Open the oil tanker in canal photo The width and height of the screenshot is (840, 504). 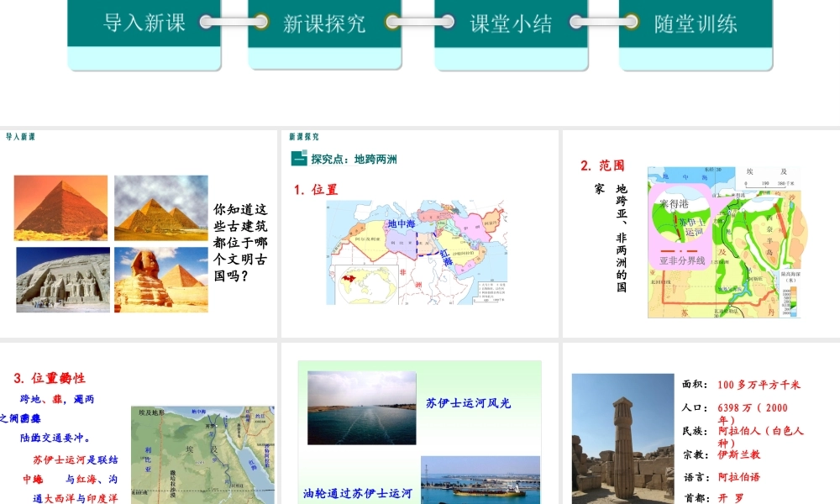coord(480,480)
